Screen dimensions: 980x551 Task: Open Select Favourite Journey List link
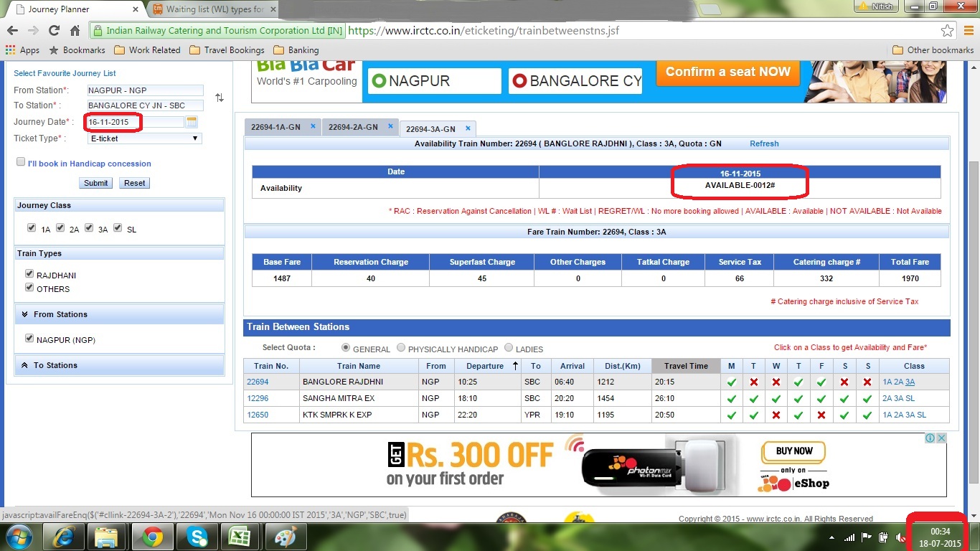[x=65, y=73]
